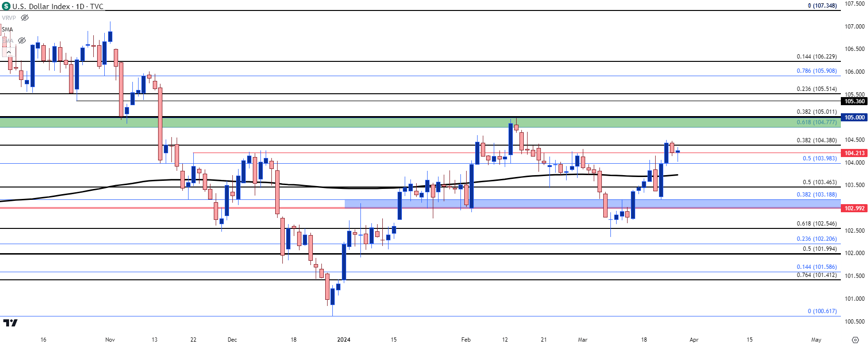Viewport: 868px width, 345px height.
Task: Click the May label on time axis
Action: coord(816,339)
